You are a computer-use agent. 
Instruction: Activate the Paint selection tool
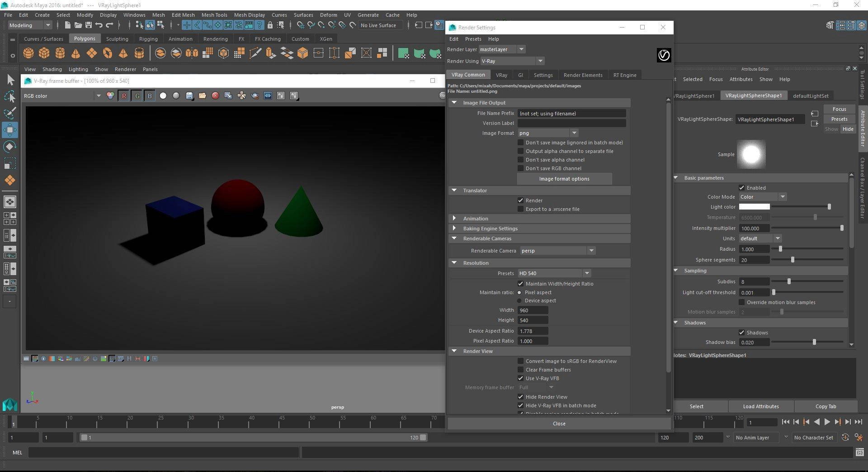click(x=10, y=113)
